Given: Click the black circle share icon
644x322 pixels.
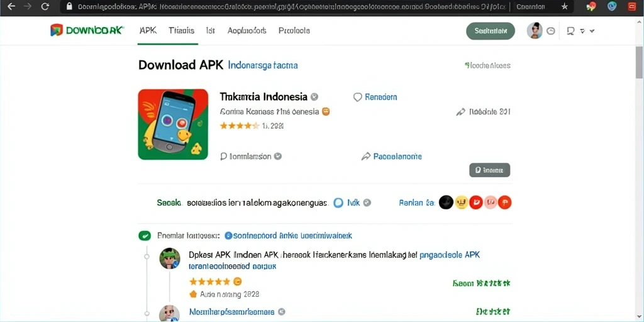Looking at the screenshot, I should [446, 202].
